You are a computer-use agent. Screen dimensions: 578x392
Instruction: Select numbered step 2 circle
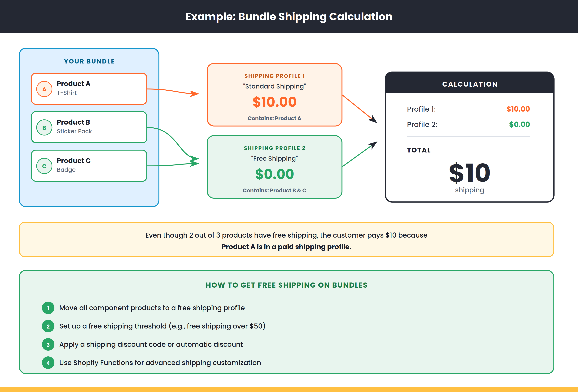tap(48, 326)
